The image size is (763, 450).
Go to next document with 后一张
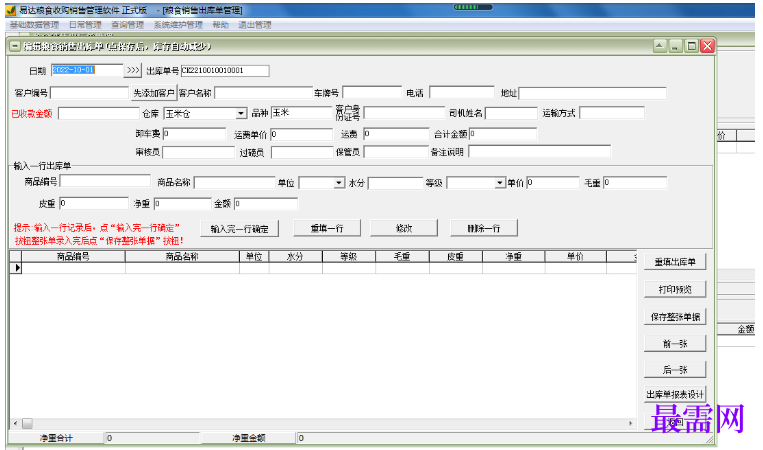point(675,370)
